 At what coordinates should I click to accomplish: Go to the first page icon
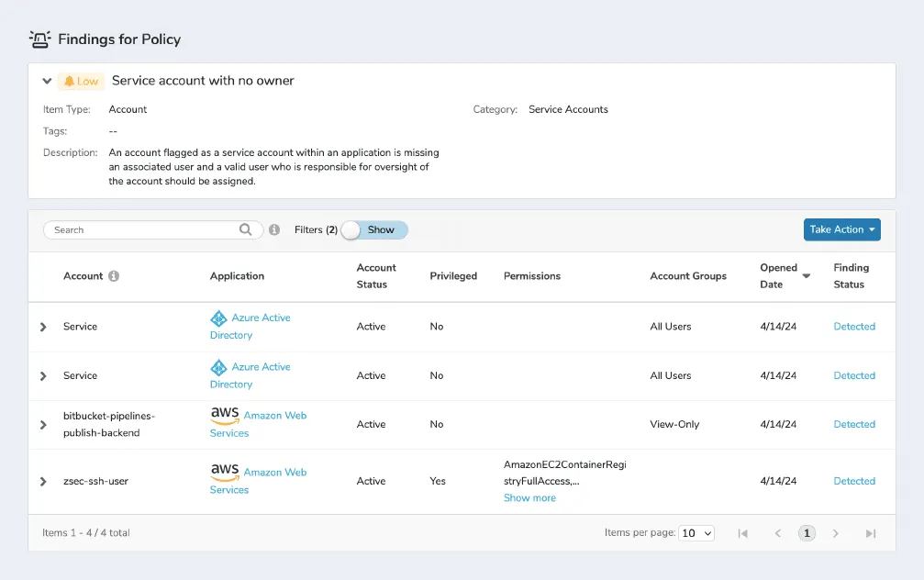tap(743, 533)
